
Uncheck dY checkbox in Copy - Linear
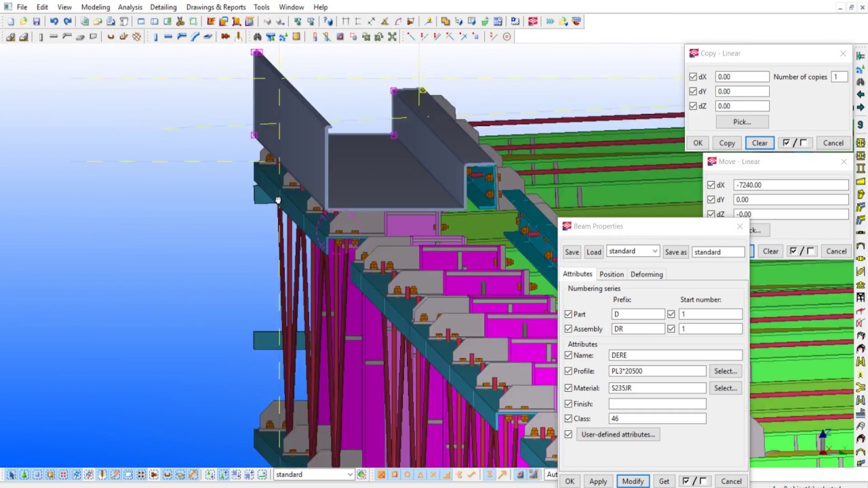pyautogui.click(x=693, y=91)
